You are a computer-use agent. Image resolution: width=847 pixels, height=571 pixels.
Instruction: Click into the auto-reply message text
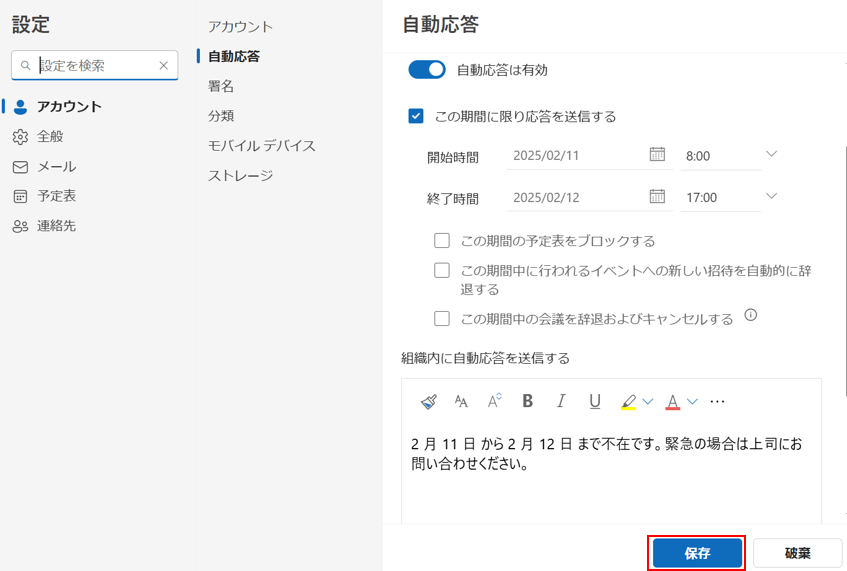pyautogui.click(x=607, y=454)
